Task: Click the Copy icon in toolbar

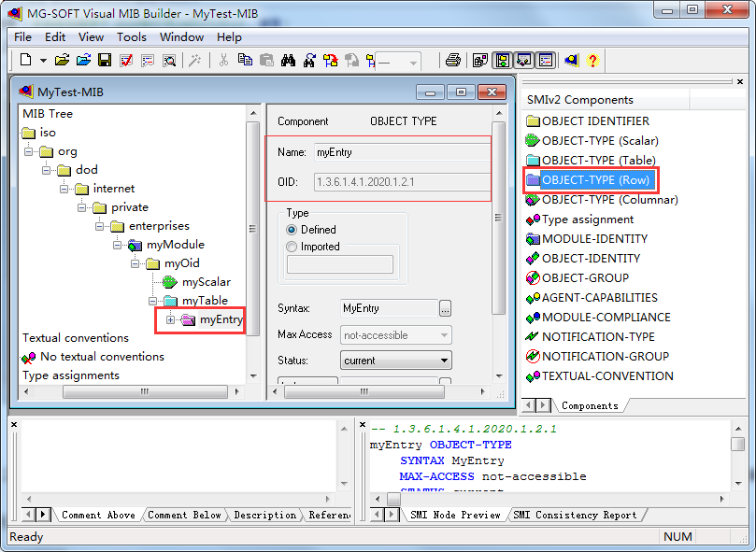Action: (245, 60)
